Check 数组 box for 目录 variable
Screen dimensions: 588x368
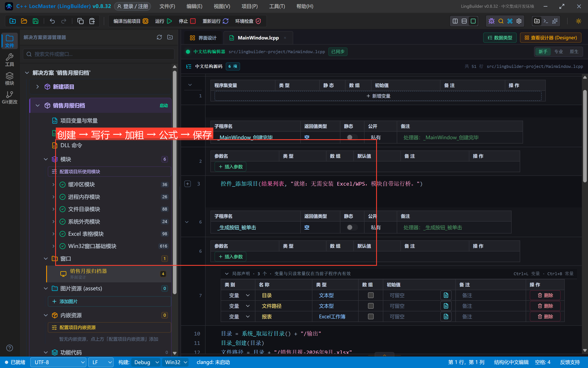[x=371, y=295]
